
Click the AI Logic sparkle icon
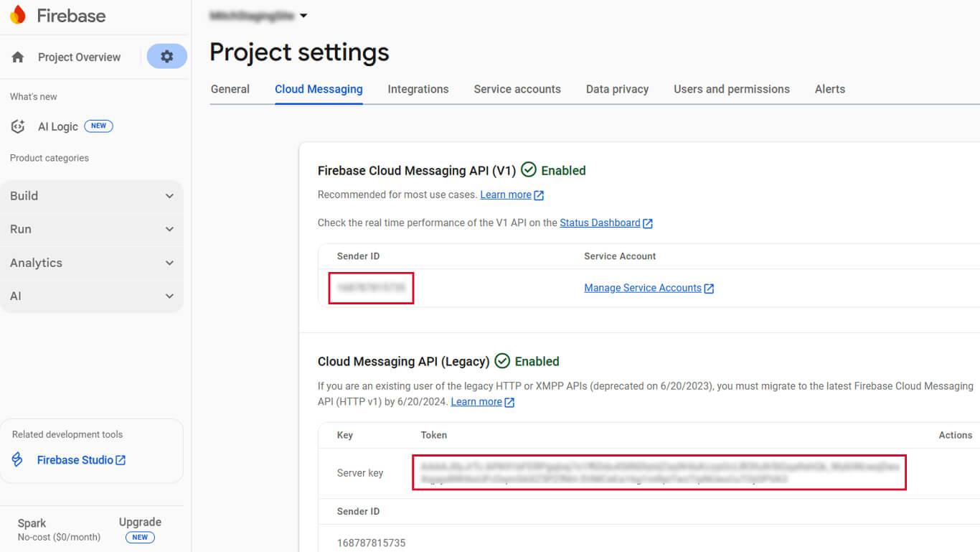(x=18, y=126)
